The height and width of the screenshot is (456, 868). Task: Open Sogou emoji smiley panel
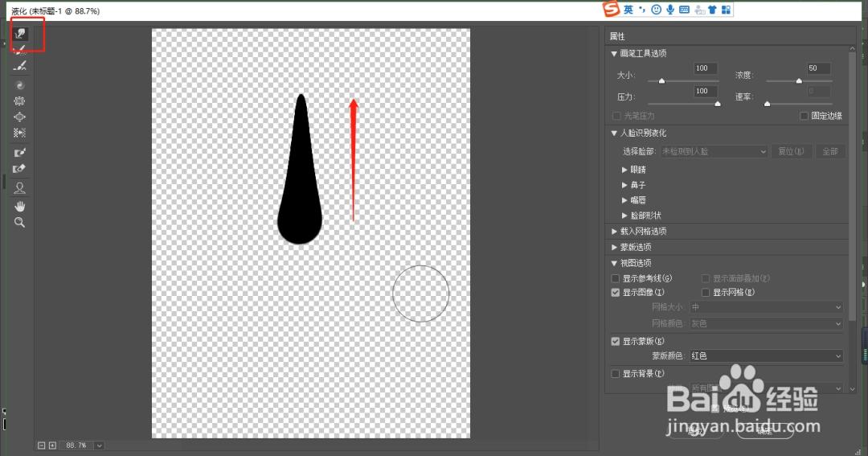657,10
